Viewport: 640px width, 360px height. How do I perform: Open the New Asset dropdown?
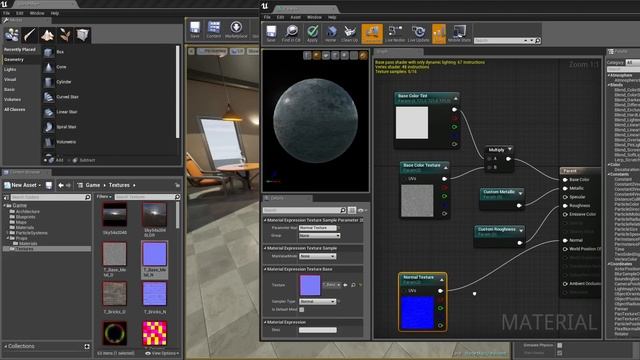[x=23, y=185]
